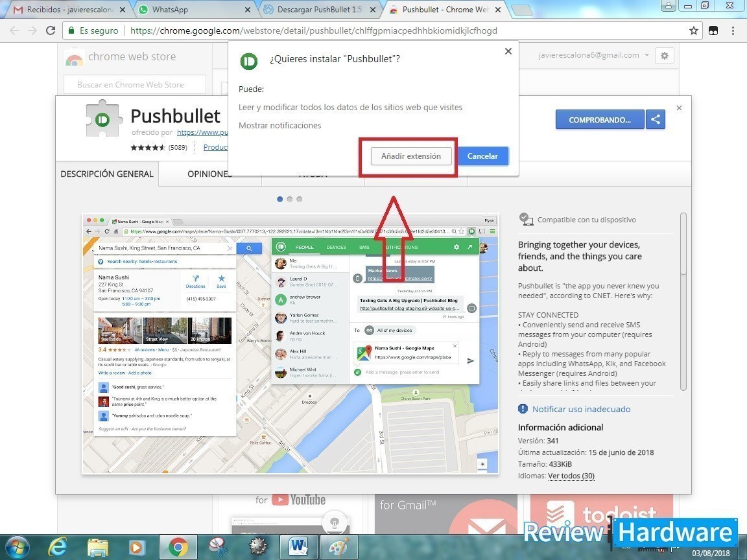Open Windows Media Player from taskbar
Viewport: 747px width, 560px height.
point(137,548)
